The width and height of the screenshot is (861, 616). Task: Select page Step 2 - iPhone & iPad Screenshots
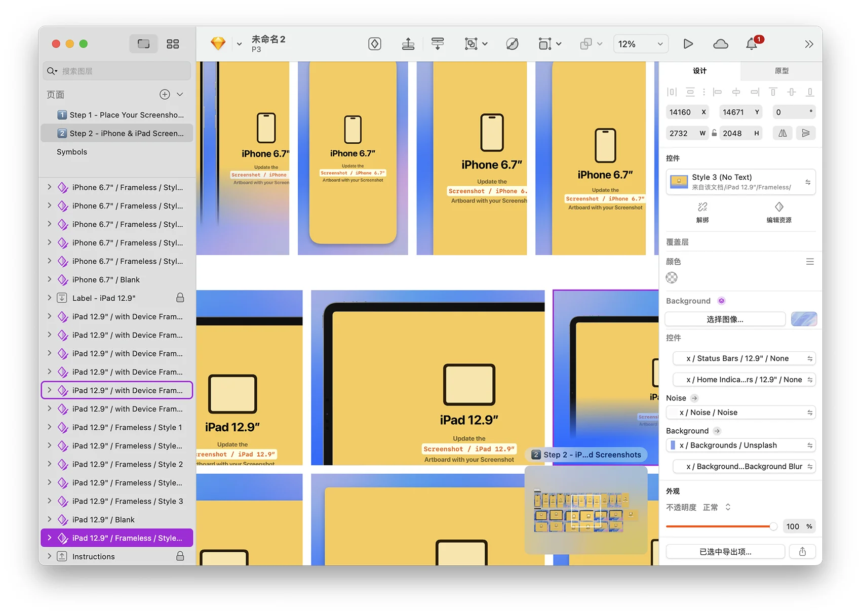[117, 133]
